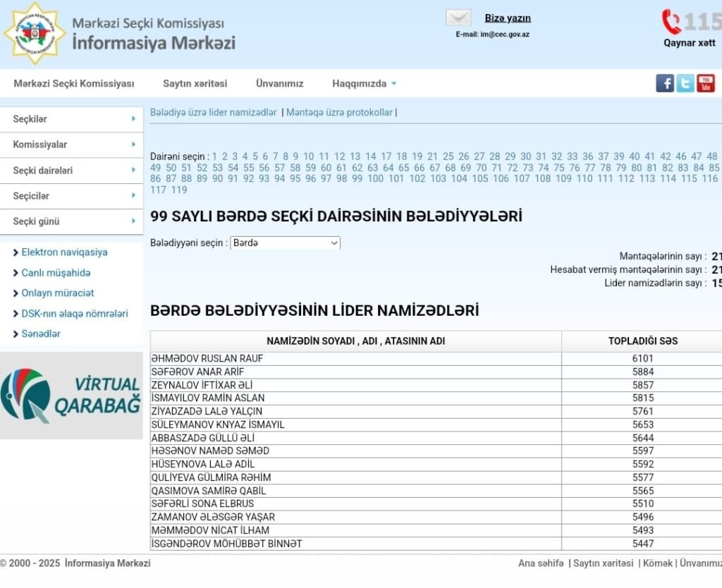Click the Azerbaijan emblem logo
This screenshot has width=722, height=588.
[x=34, y=32]
